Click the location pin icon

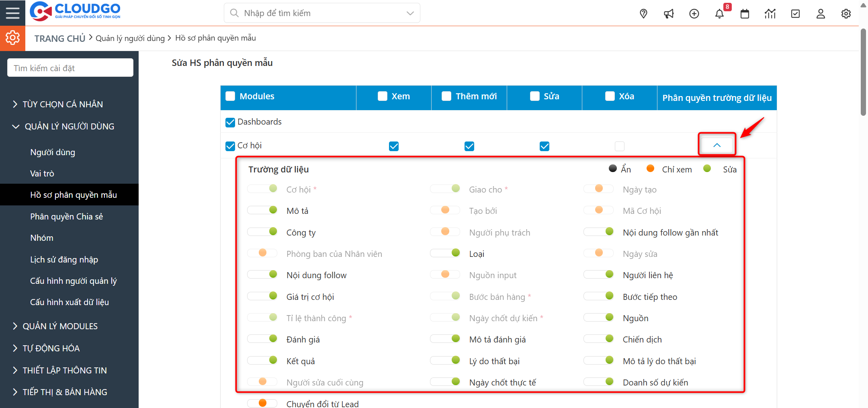coord(643,14)
